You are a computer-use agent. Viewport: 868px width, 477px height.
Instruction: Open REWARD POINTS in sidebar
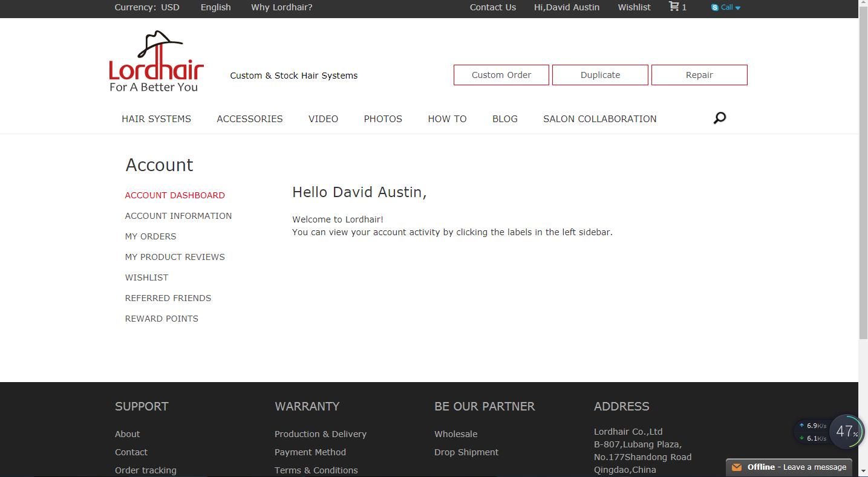[x=162, y=319]
